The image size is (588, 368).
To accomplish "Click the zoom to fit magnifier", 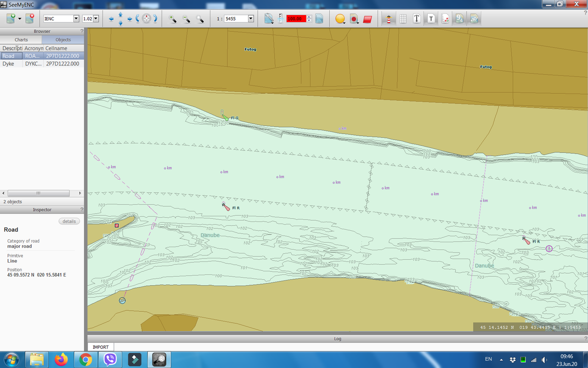I will point(200,19).
